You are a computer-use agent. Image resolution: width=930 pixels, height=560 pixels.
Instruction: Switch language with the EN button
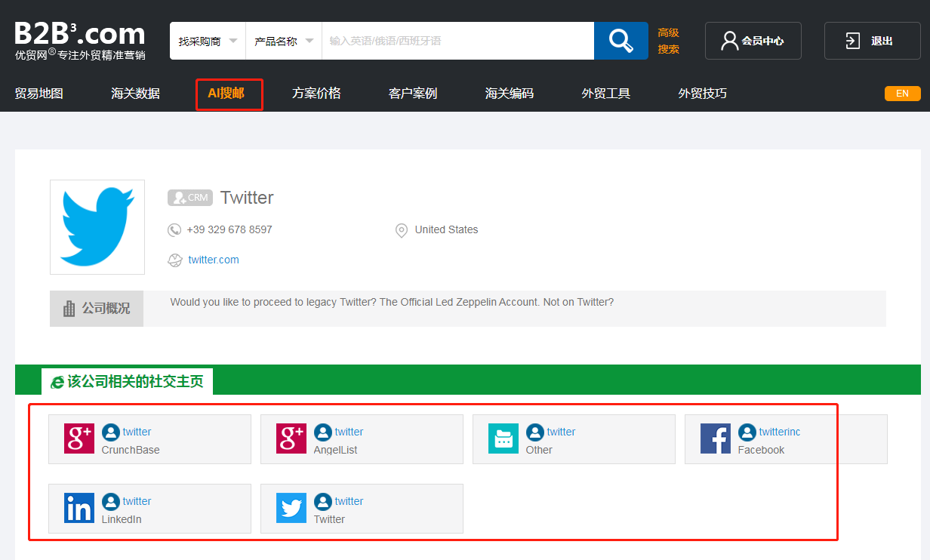pos(903,94)
